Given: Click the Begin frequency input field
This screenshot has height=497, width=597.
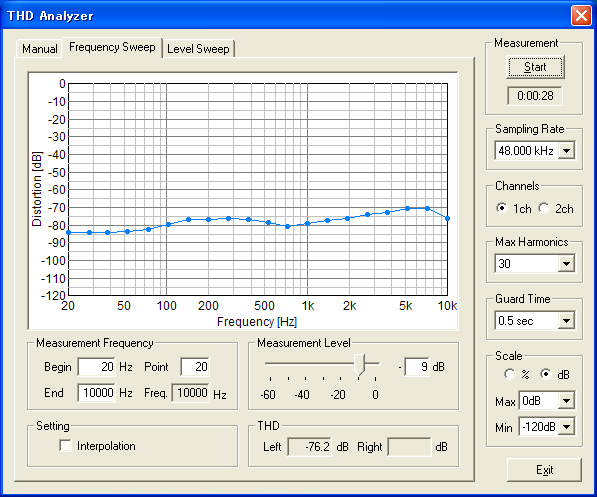Looking at the screenshot, I should [x=96, y=367].
